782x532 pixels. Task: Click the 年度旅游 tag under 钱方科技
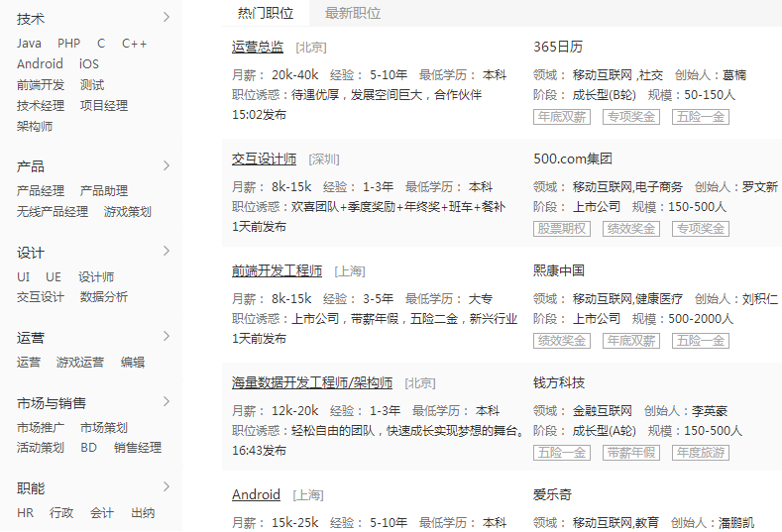700,453
